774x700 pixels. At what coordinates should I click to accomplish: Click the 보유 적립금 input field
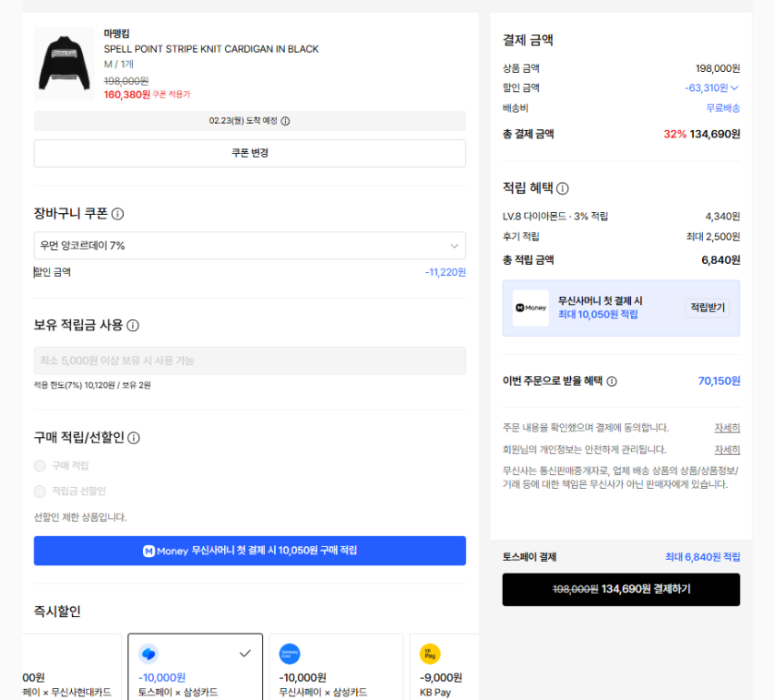[250, 360]
